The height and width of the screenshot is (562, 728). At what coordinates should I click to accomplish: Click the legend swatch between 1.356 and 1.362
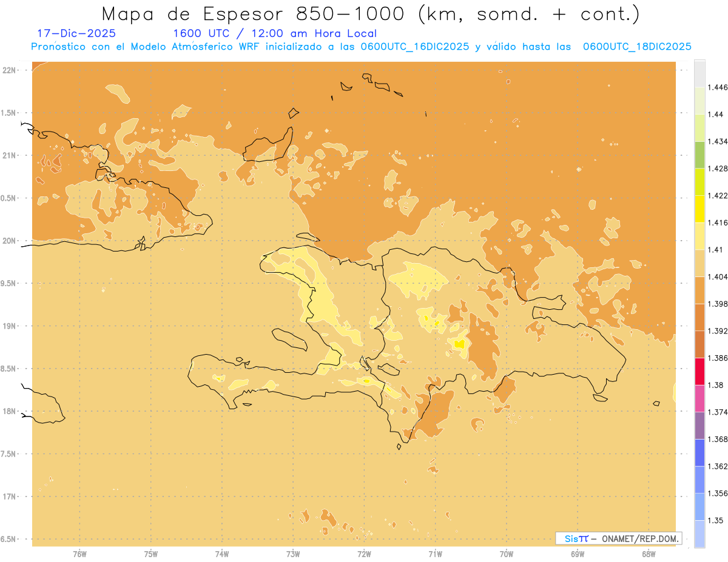pos(699,480)
